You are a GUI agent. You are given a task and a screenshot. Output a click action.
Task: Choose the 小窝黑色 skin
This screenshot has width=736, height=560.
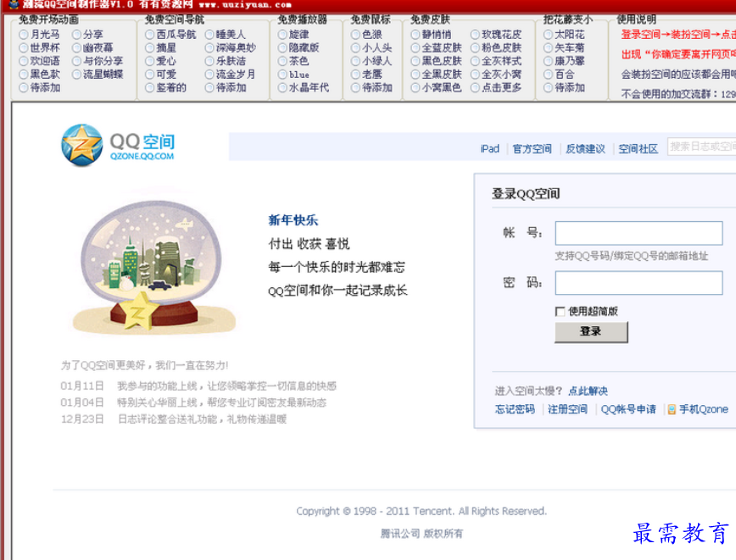pos(415,88)
